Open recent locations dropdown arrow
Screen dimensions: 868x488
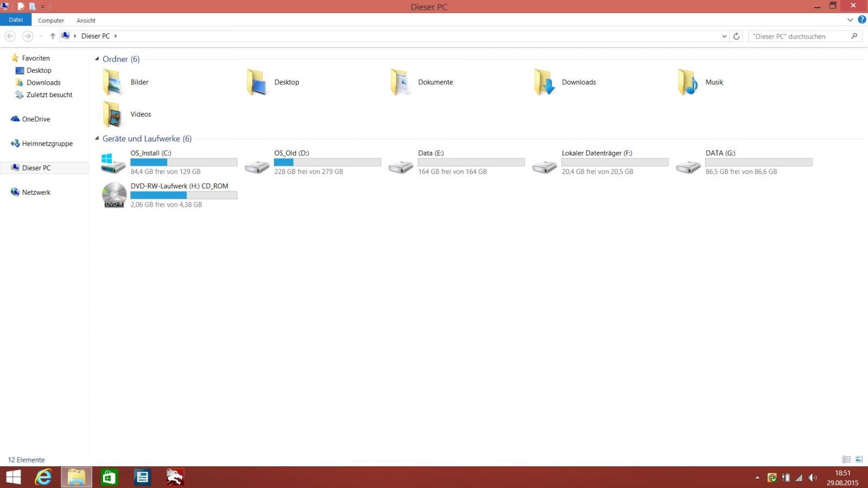[x=41, y=36]
